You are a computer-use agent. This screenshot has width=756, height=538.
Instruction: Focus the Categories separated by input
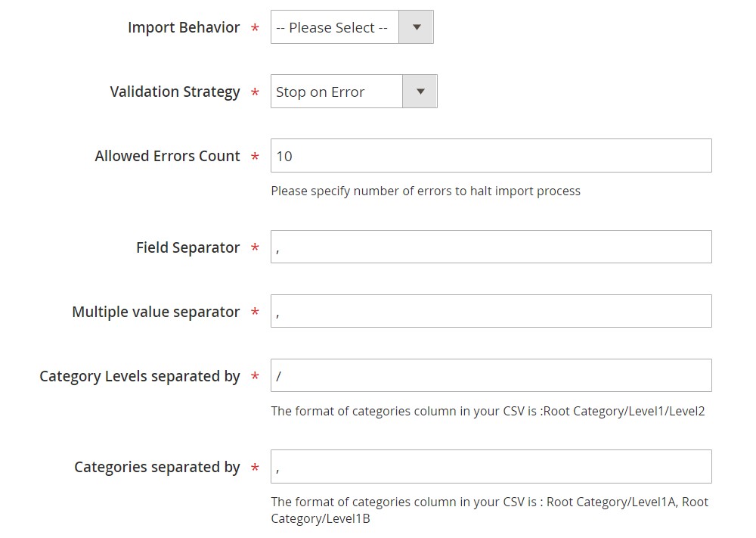pyautogui.click(x=491, y=467)
